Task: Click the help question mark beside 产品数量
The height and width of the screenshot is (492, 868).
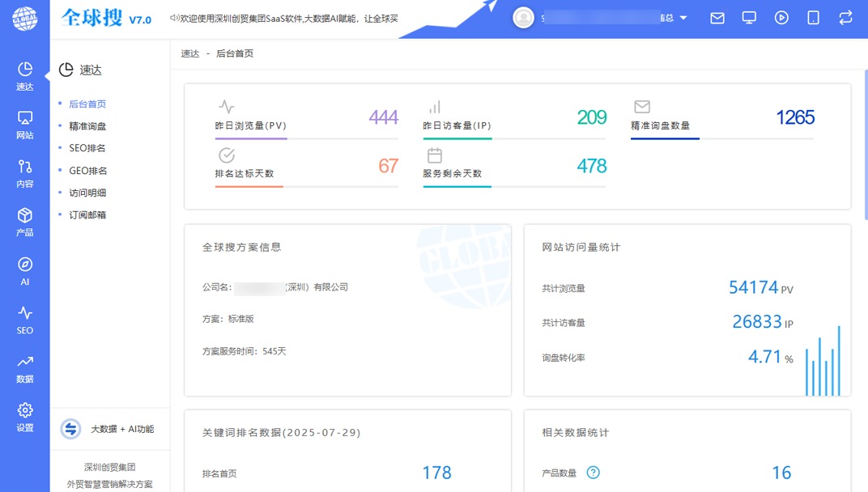Action: (x=594, y=473)
